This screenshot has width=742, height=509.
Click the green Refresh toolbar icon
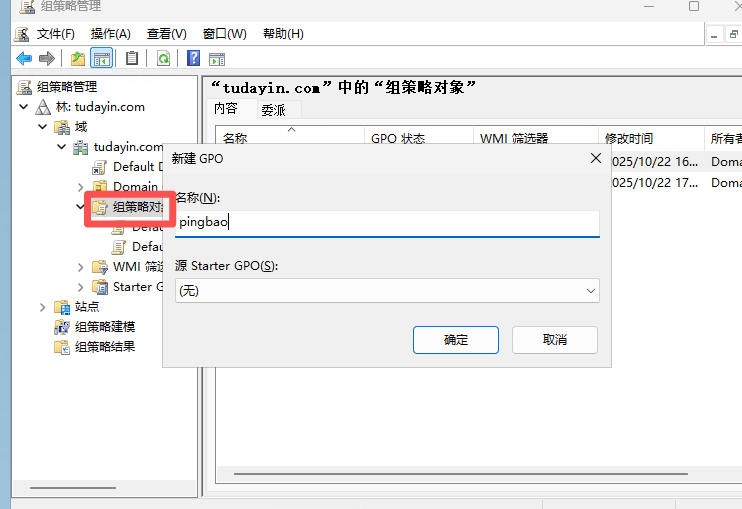[163, 58]
